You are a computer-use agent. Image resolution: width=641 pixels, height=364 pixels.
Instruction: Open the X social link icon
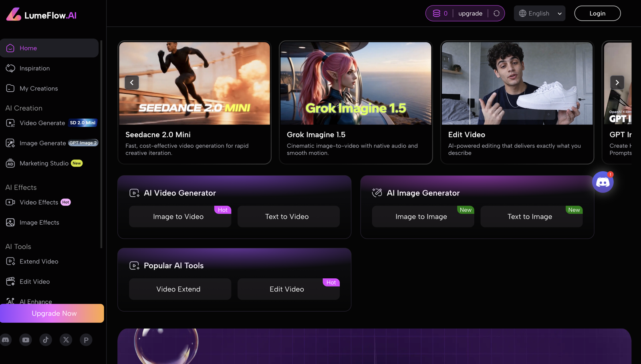click(66, 340)
